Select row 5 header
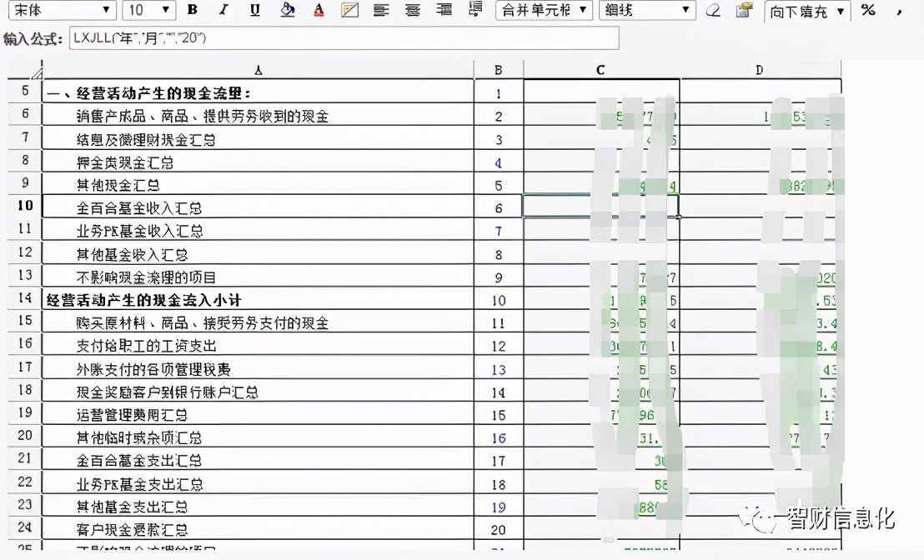 click(25, 91)
